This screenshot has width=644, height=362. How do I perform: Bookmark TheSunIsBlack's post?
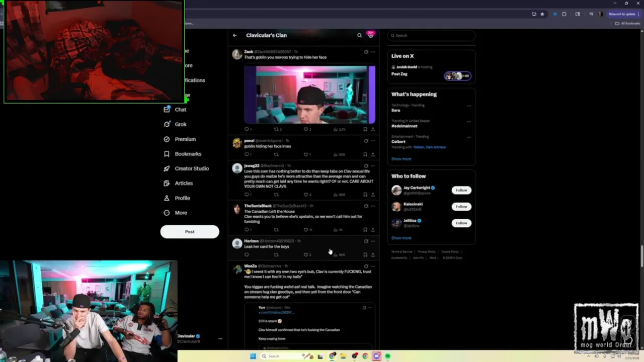tap(365, 230)
